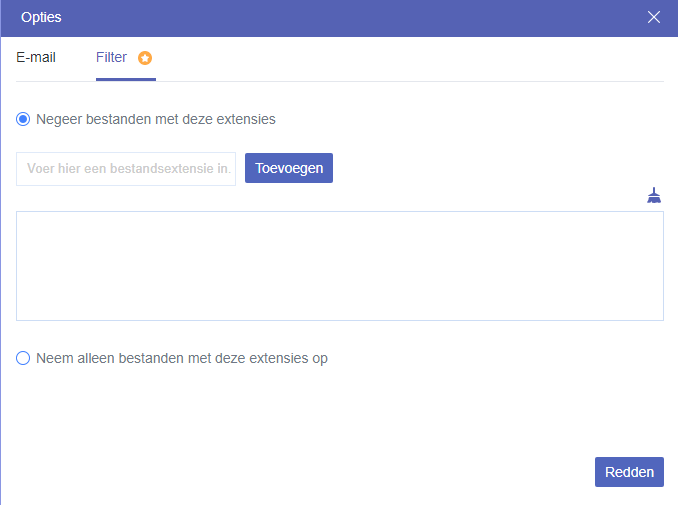
Task: Click the orange star badge beside Filter
Action: click(x=145, y=58)
